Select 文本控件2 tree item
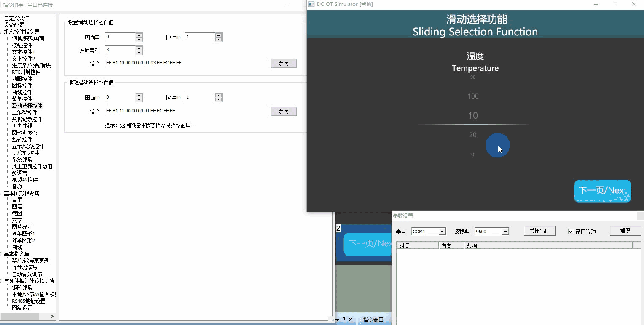This screenshot has height=325, width=644. click(23, 59)
